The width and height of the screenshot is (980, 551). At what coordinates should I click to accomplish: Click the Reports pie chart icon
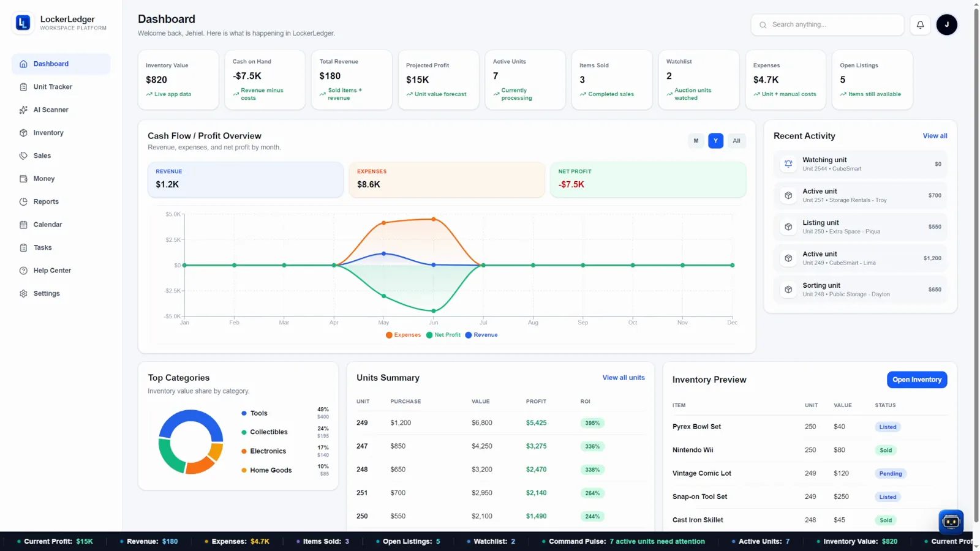[x=23, y=201]
